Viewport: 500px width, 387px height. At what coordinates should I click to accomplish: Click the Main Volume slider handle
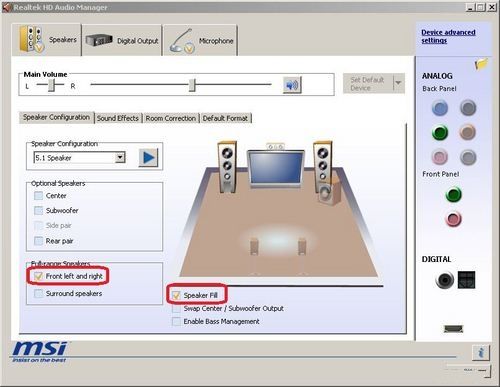pyautogui.click(x=192, y=85)
